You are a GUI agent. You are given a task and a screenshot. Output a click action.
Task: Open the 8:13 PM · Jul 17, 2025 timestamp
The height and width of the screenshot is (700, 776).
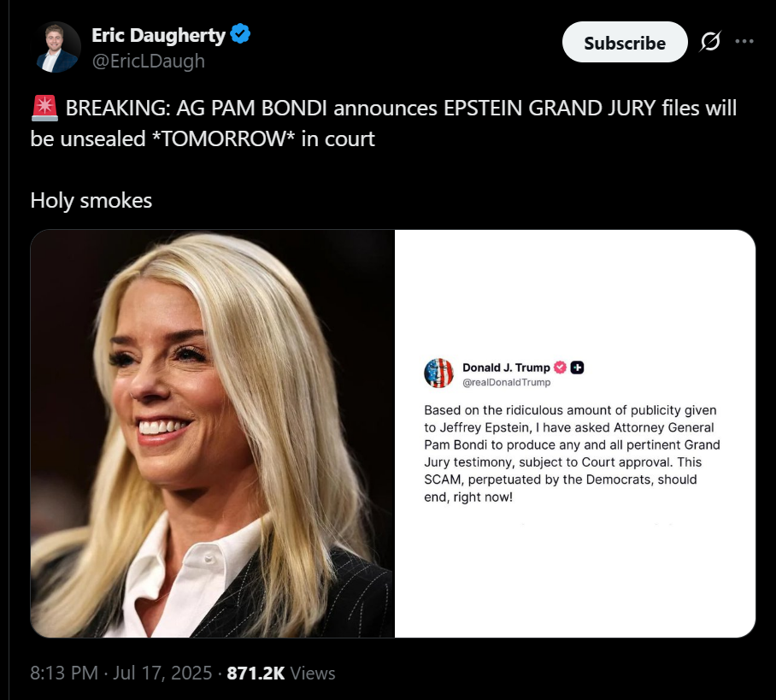121,674
